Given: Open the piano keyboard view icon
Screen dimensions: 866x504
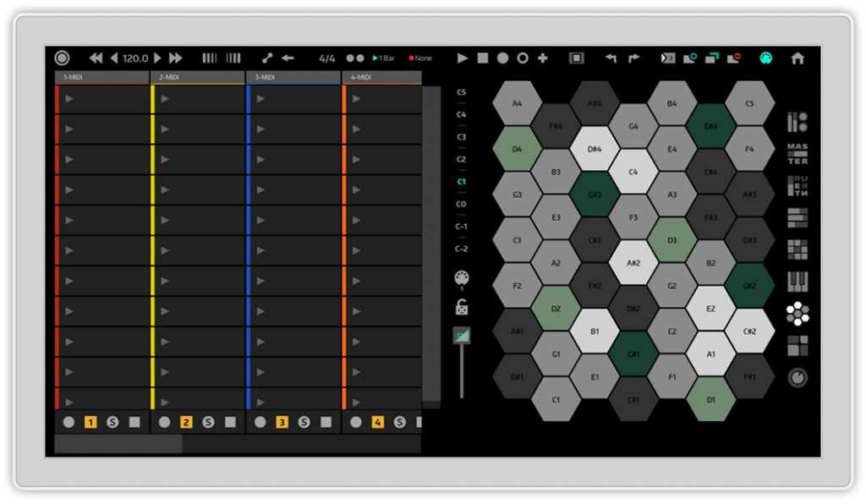Looking at the screenshot, I should pyautogui.click(x=797, y=281).
